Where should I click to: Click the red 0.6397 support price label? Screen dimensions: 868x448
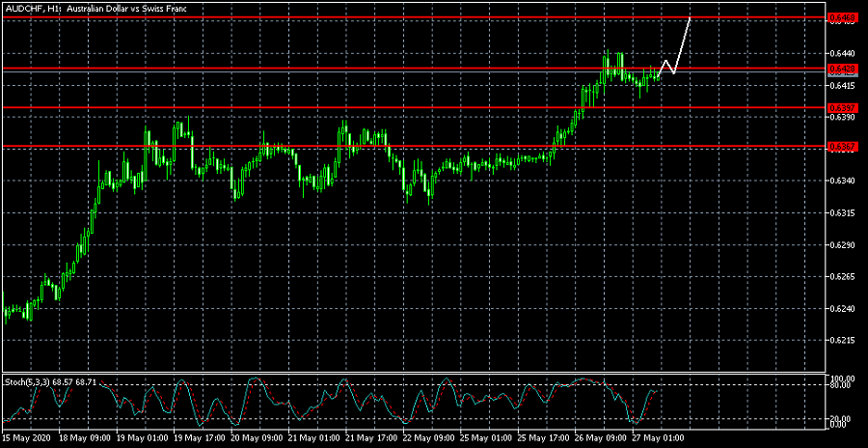844,107
